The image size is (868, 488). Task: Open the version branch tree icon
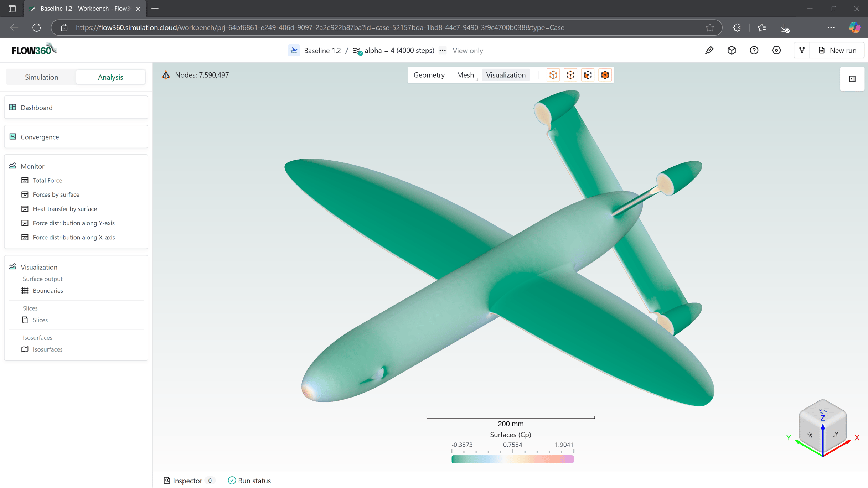pyautogui.click(x=802, y=50)
